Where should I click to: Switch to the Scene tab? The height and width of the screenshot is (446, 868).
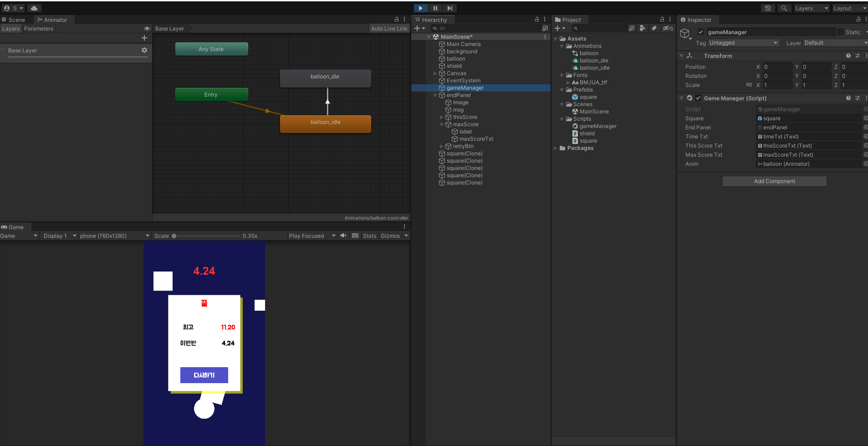14,20
